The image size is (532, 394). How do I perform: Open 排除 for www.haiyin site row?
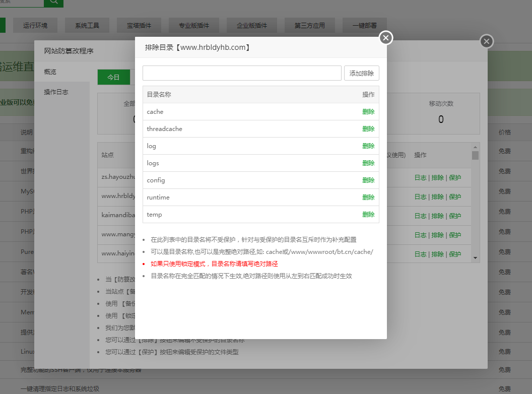438,254
